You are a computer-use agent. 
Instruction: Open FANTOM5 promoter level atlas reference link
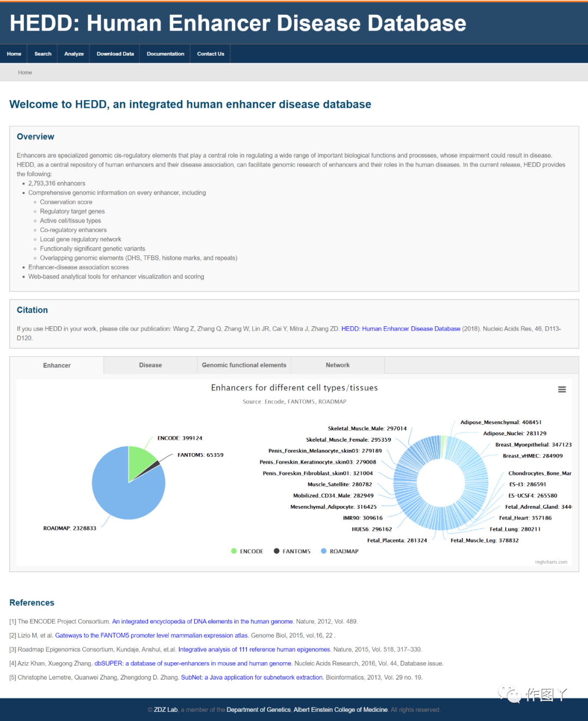point(152,636)
